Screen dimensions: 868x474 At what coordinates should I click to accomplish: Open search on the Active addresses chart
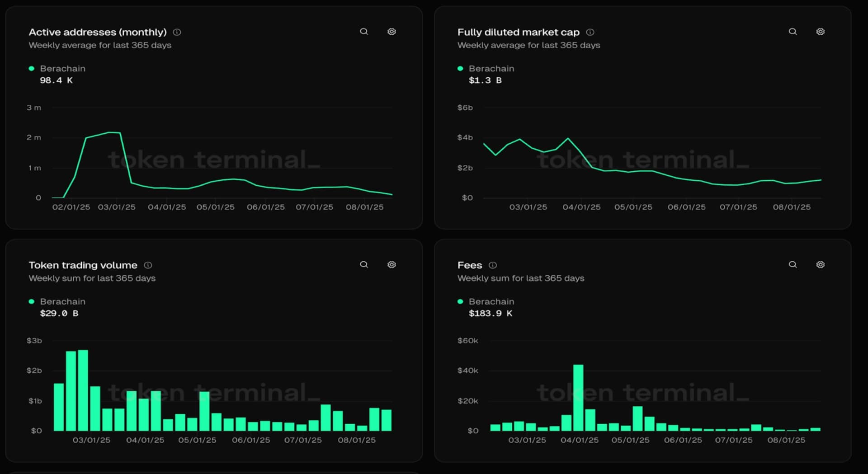tap(364, 31)
